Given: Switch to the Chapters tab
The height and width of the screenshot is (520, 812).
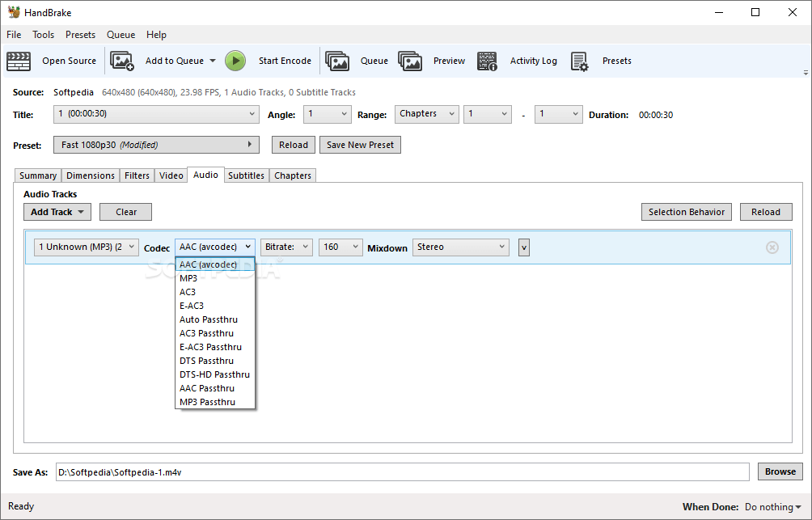Looking at the screenshot, I should pyautogui.click(x=293, y=175).
